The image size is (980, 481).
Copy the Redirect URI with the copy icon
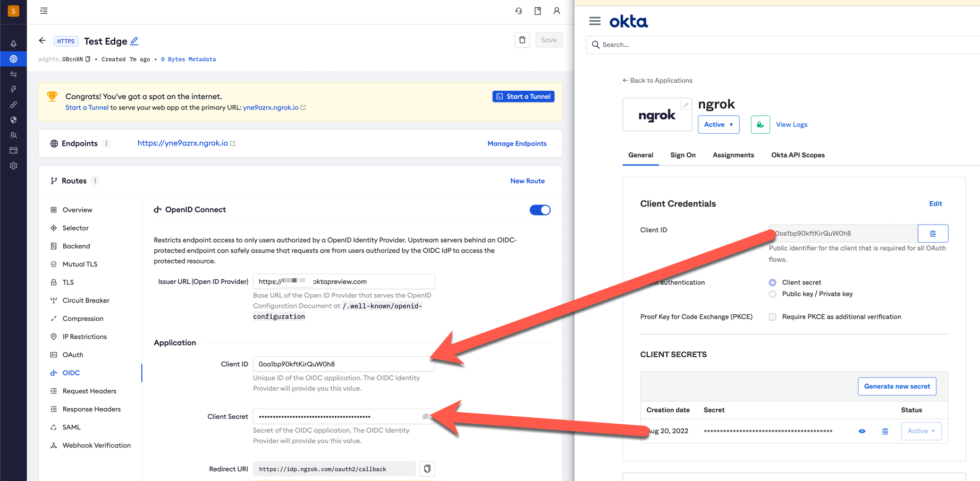pyautogui.click(x=427, y=468)
